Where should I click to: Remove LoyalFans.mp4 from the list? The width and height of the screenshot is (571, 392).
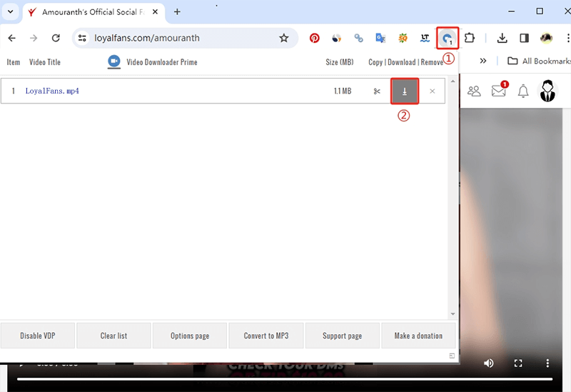click(x=433, y=91)
